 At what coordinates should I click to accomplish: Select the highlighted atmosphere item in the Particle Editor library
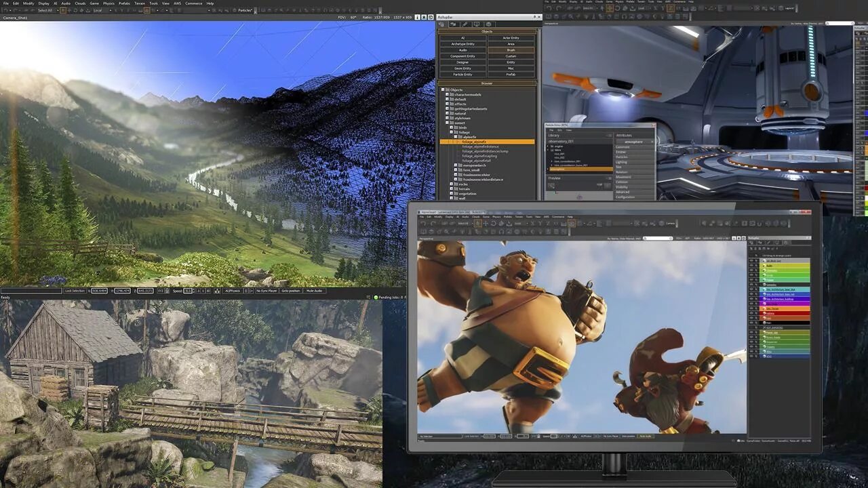(x=581, y=169)
